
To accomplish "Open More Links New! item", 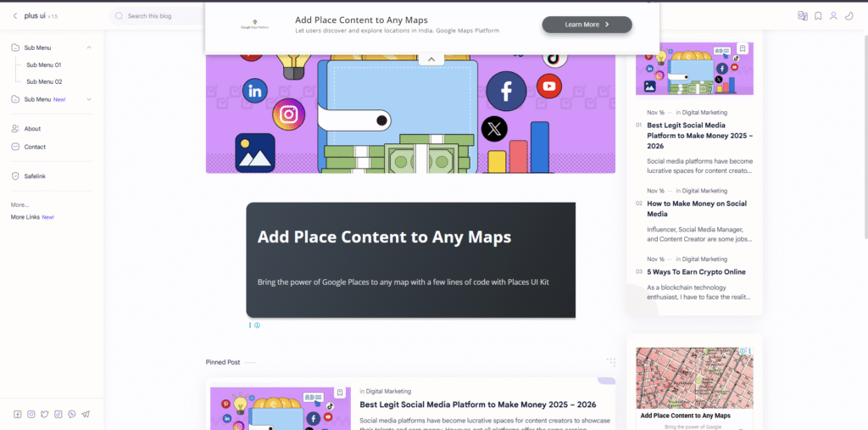I will click(33, 216).
